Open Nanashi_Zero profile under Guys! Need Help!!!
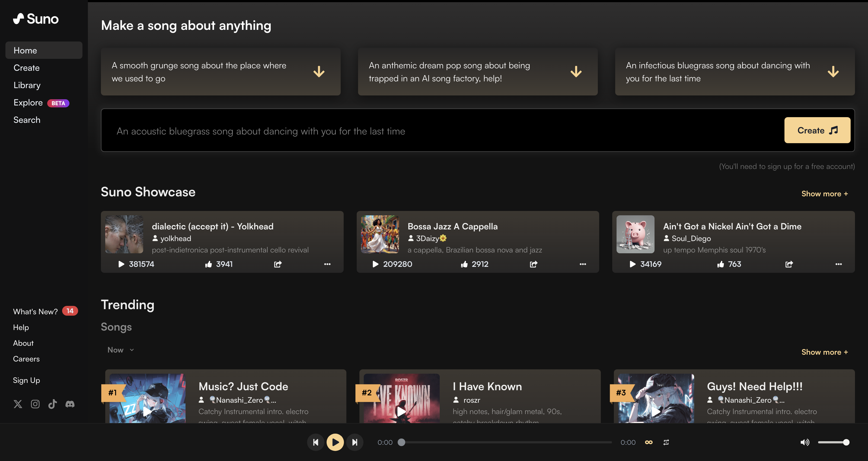 click(x=751, y=400)
